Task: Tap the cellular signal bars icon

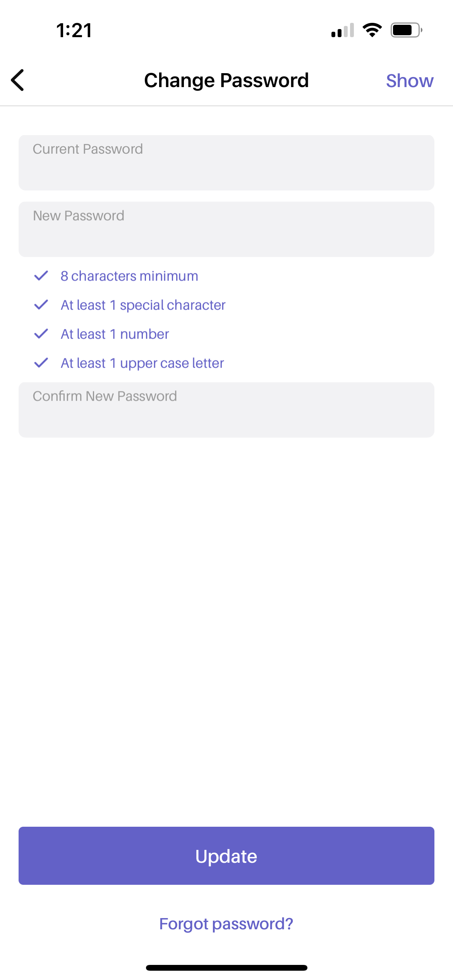Action: 343,31
